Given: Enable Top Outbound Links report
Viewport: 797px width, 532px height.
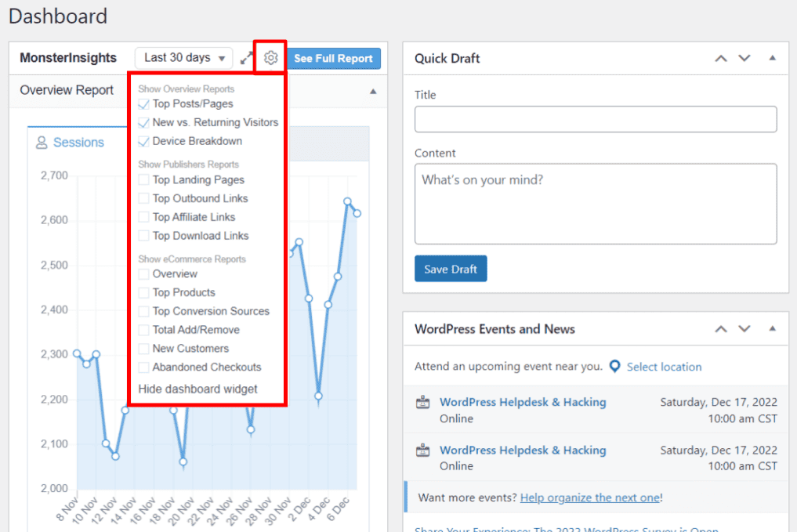Looking at the screenshot, I should click(x=144, y=199).
